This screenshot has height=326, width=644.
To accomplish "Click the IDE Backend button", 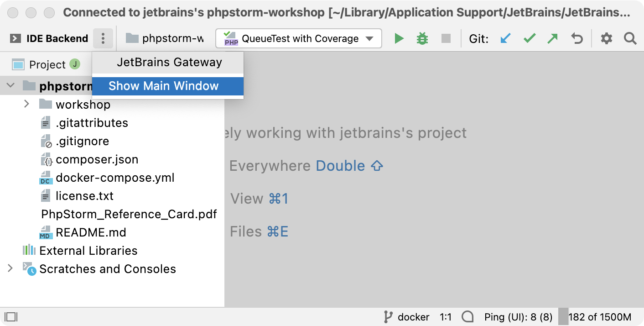I will [x=47, y=38].
